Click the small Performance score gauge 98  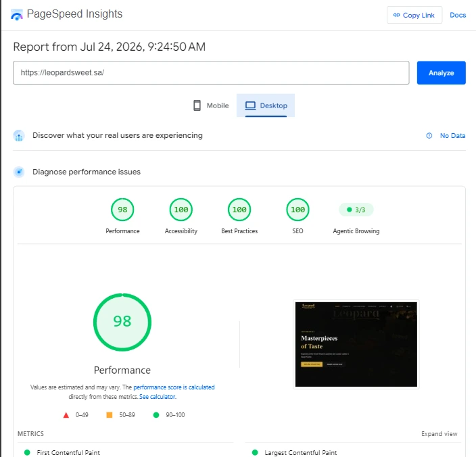point(122,210)
